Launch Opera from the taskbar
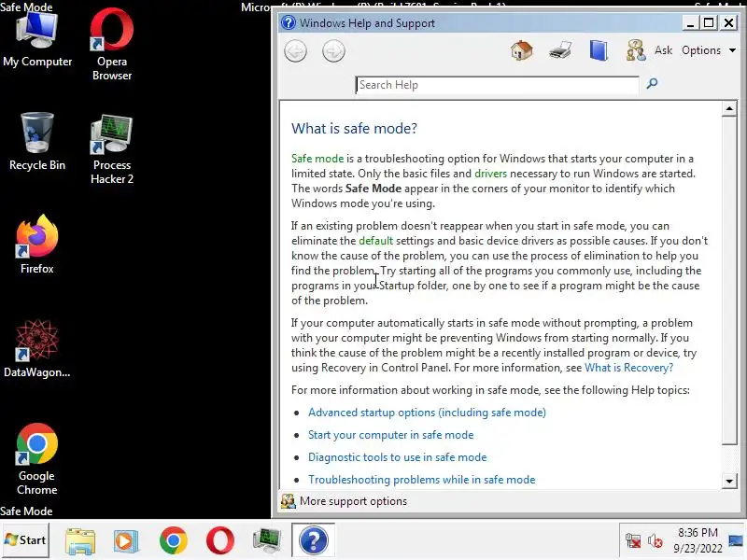Viewport: 747px width, 560px height. [220, 540]
